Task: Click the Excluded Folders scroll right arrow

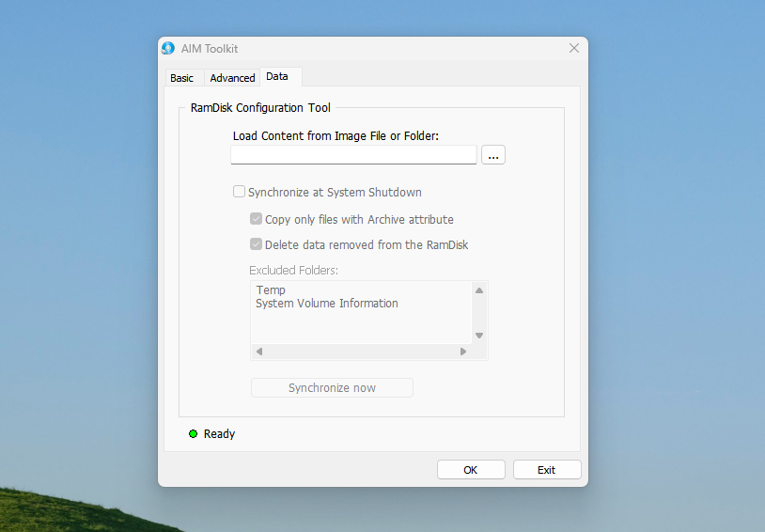Action: pos(462,352)
